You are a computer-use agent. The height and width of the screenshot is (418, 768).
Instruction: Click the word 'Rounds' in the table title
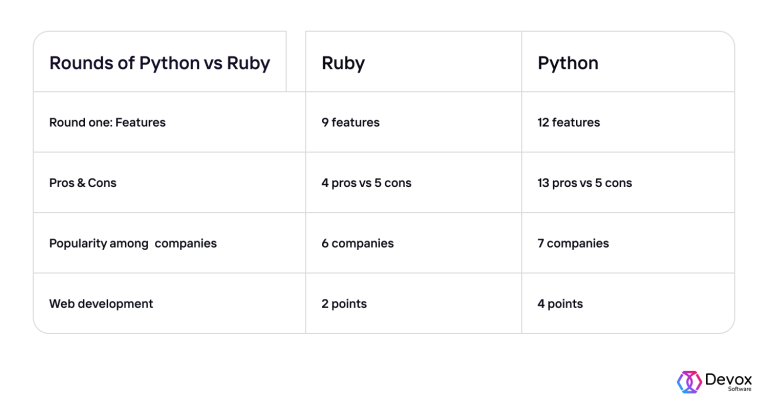click(80, 63)
